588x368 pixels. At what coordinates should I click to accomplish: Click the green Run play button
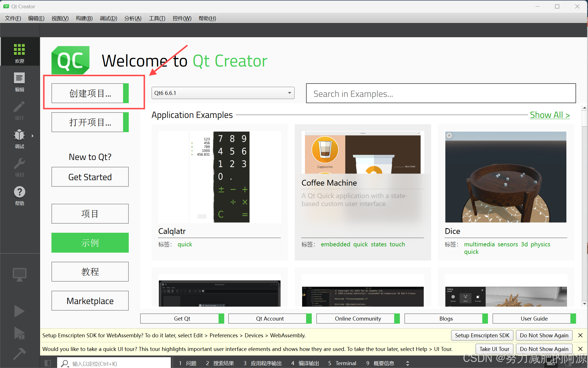click(x=19, y=311)
